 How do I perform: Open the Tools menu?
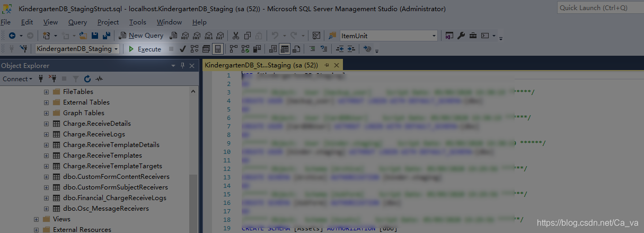tap(138, 22)
